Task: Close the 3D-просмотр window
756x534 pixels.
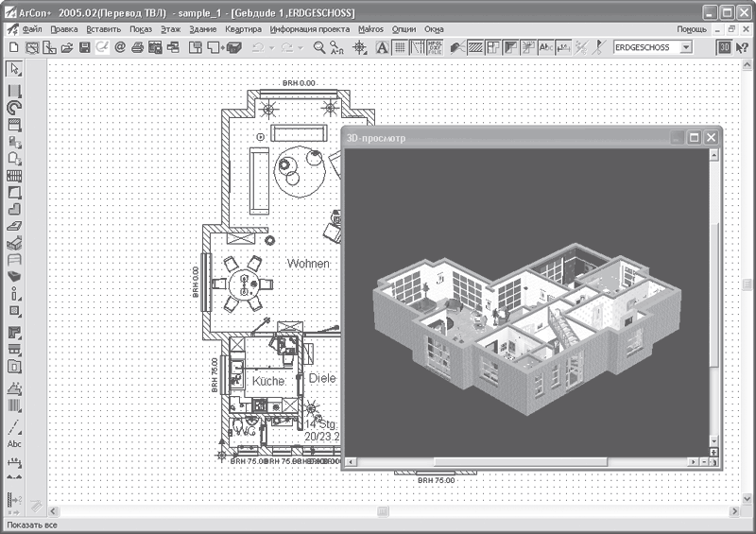Action: point(711,138)
